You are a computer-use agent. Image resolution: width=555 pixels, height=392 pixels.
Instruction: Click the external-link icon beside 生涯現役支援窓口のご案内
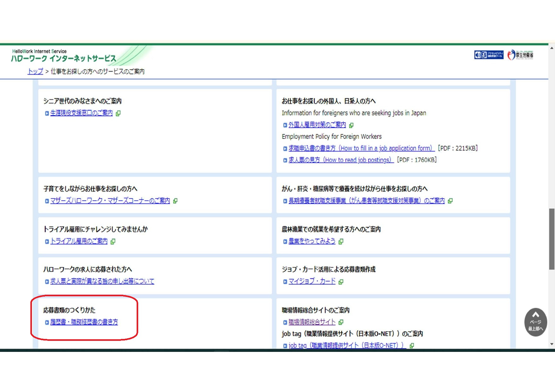tap(118, 113)
